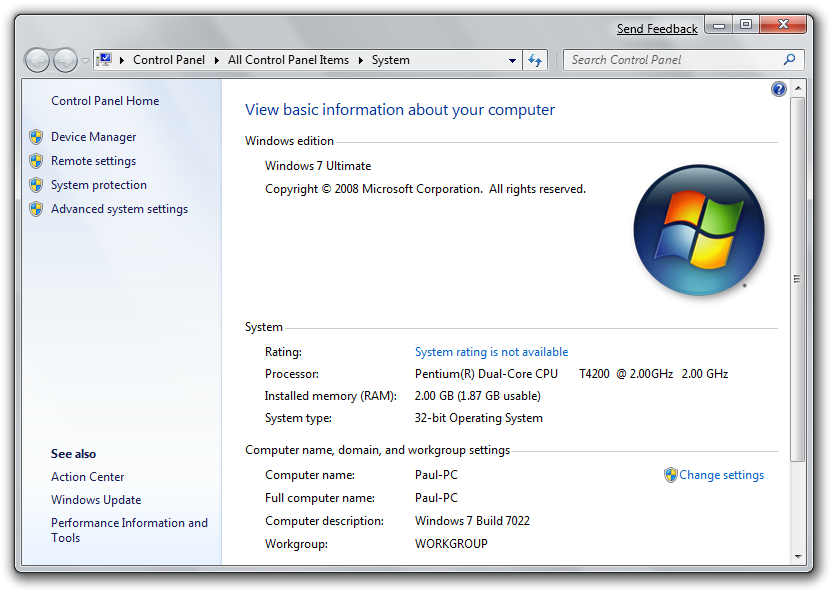Click the WORKGROUP value
The width and height of the screenshot is (832, 591).
pos(451,544)
